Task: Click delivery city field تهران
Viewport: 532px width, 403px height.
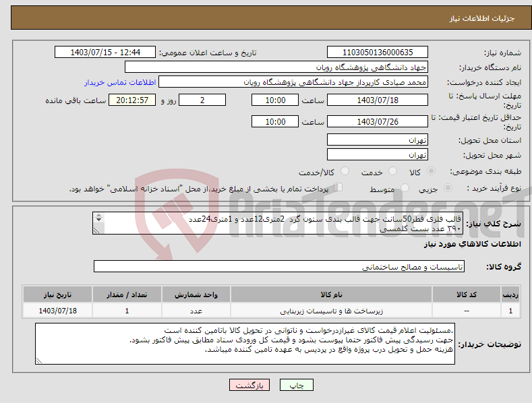Action: pyautogui.click(x=378, y=155)
